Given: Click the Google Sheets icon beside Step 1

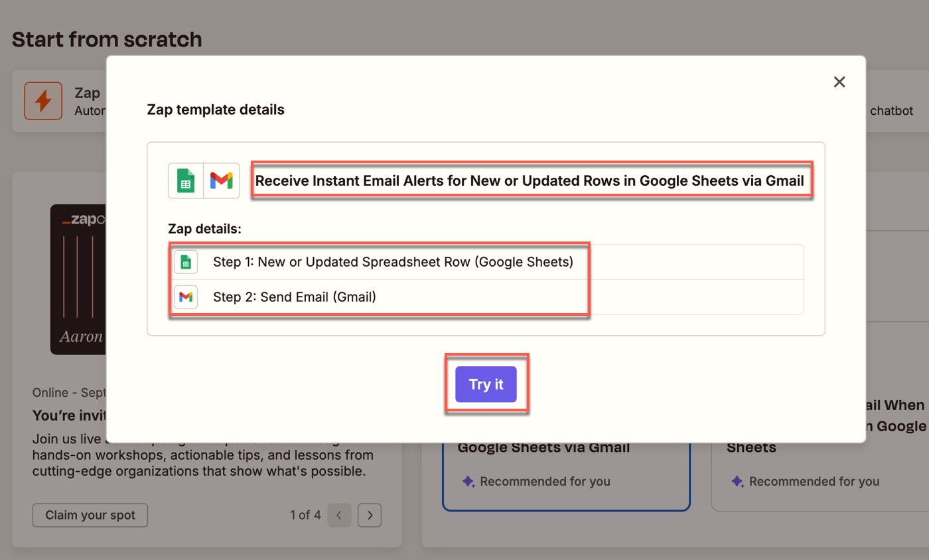Looking at the screenshot, I should pos(186,262).
